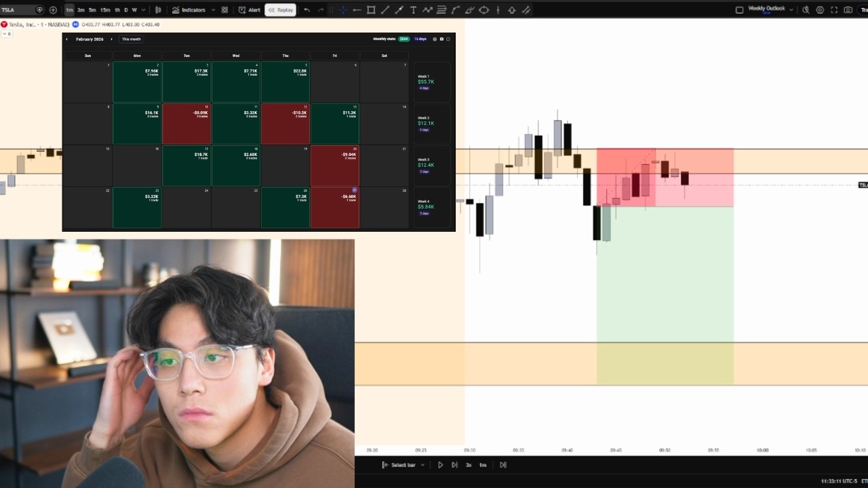
Task: Jump to This month in calendar
Action: 131,39
